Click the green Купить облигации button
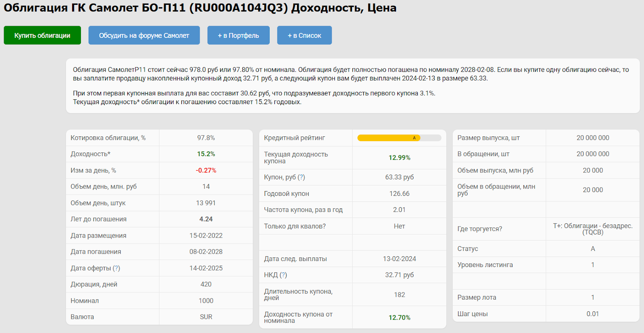The image size is (644, 333). [42, 35]
